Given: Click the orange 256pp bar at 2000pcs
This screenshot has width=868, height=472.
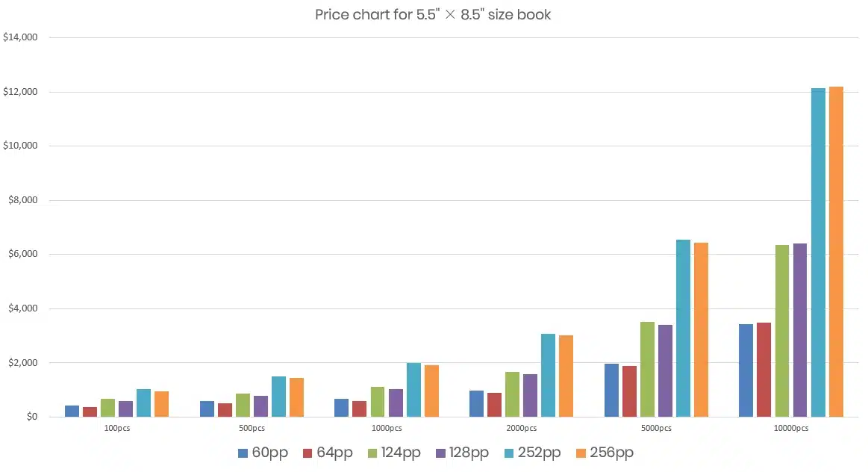Looking at the screenshot, I should click(x=566, y=376).
